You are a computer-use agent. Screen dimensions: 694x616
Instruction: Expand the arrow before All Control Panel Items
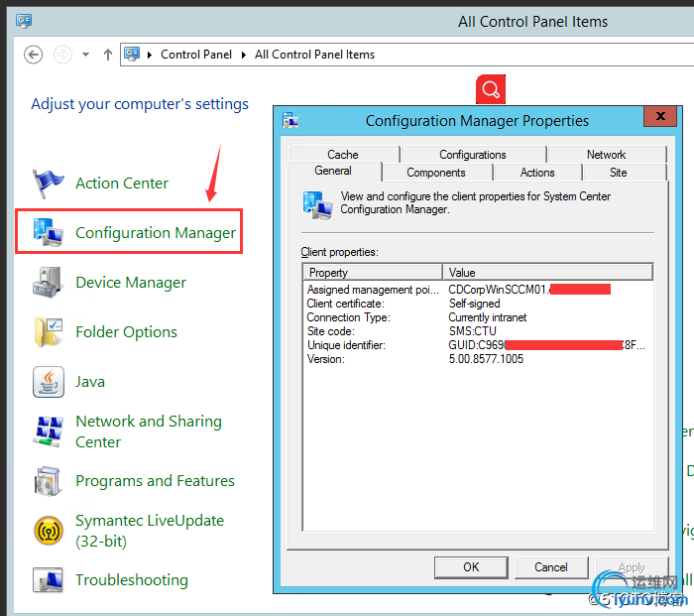(244, 55)
